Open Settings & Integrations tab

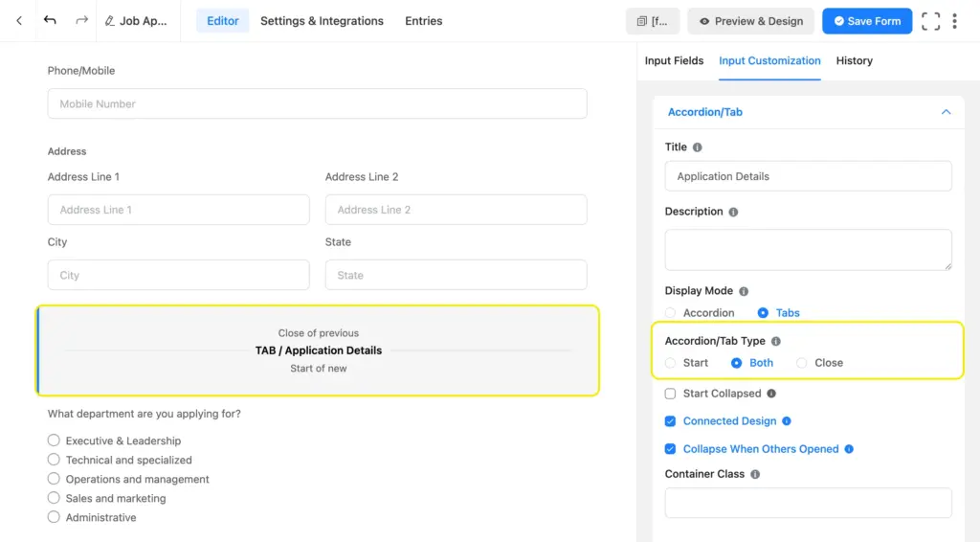pos(322,21)
